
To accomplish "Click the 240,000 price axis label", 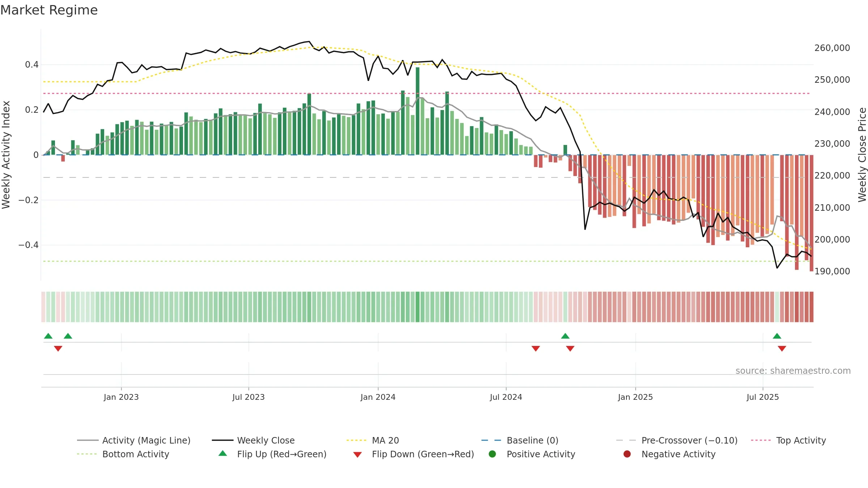I will tap(832, 112).
